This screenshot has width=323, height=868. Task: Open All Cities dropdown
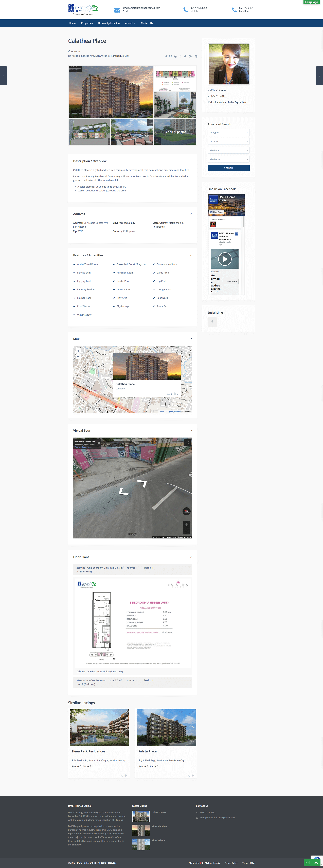click(x=228, y=141)
